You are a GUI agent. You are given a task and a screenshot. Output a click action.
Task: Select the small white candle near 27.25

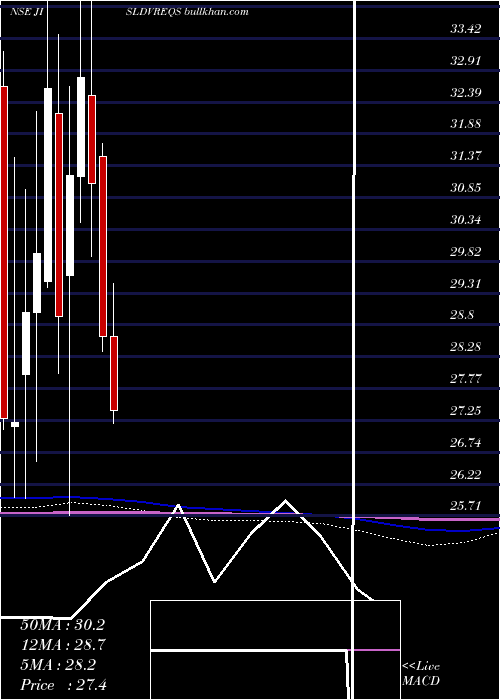[15, 424]
